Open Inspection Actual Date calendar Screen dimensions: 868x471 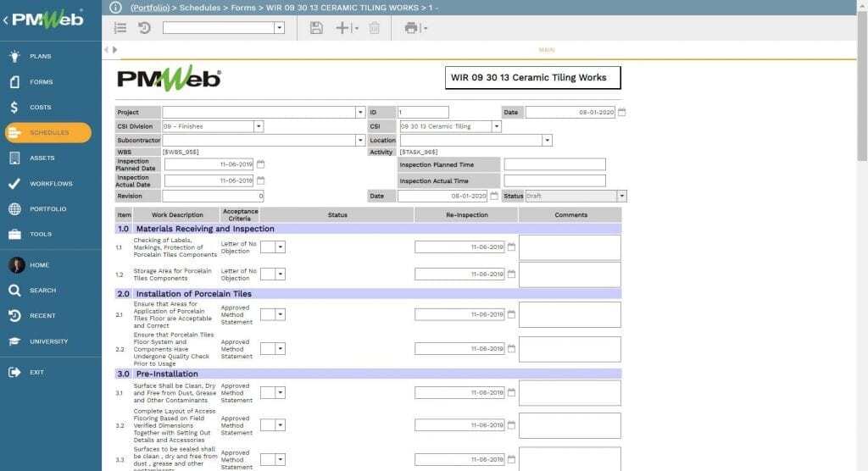coord(261,180)
